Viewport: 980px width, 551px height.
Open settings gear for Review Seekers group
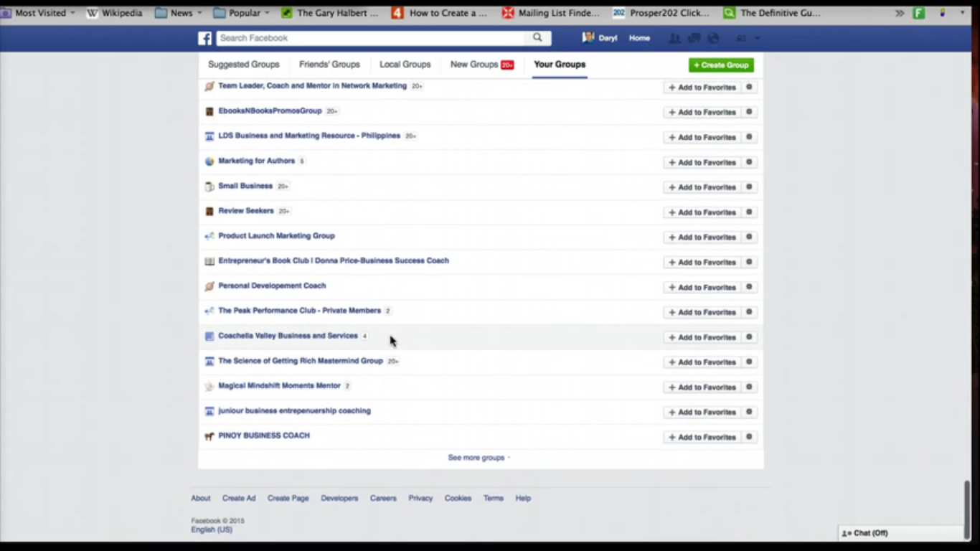(x=749, y=212)
